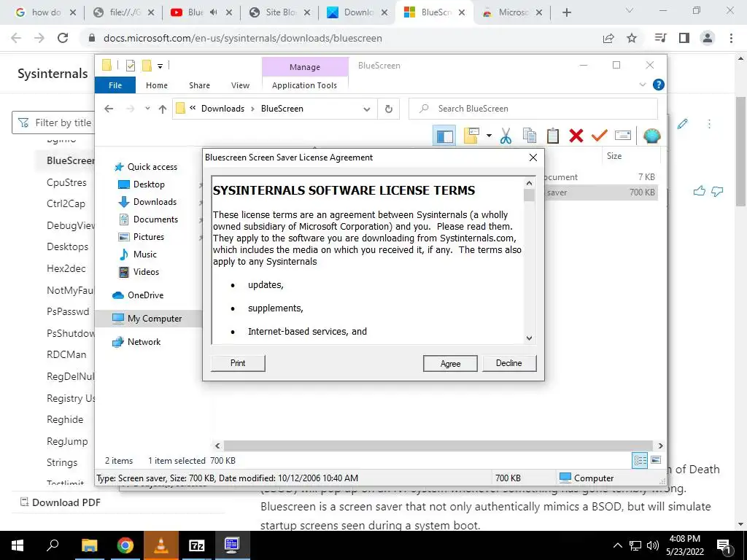Click the quick access Properties checkmark icon

pos(130,66)
